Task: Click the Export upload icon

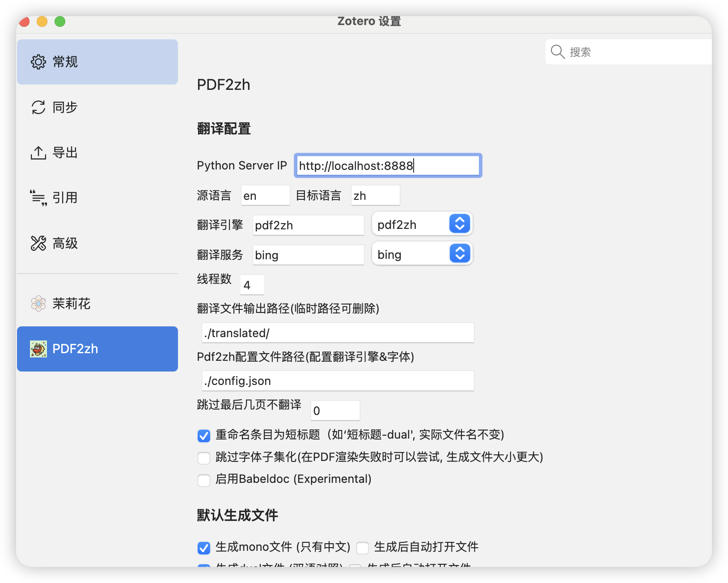Action: (38, 153)
